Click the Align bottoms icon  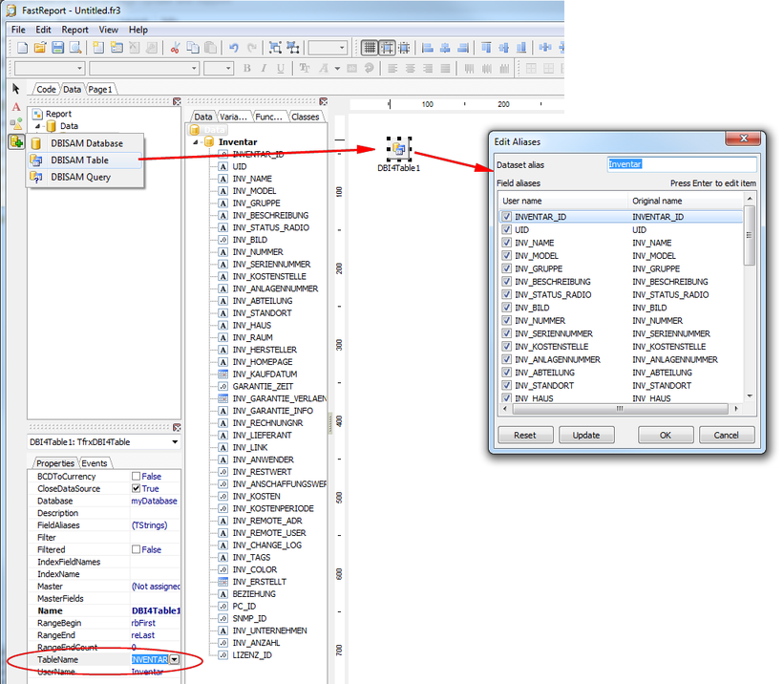(x=521, y=48)
